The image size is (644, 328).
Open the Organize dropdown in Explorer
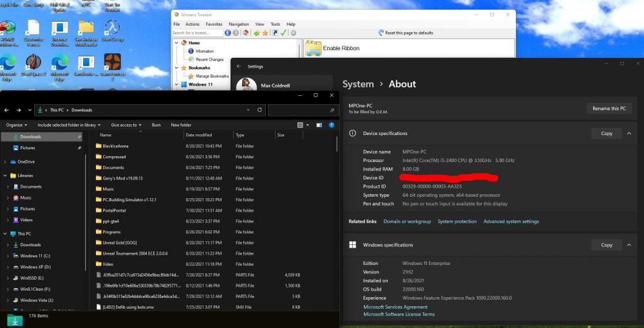15,125
